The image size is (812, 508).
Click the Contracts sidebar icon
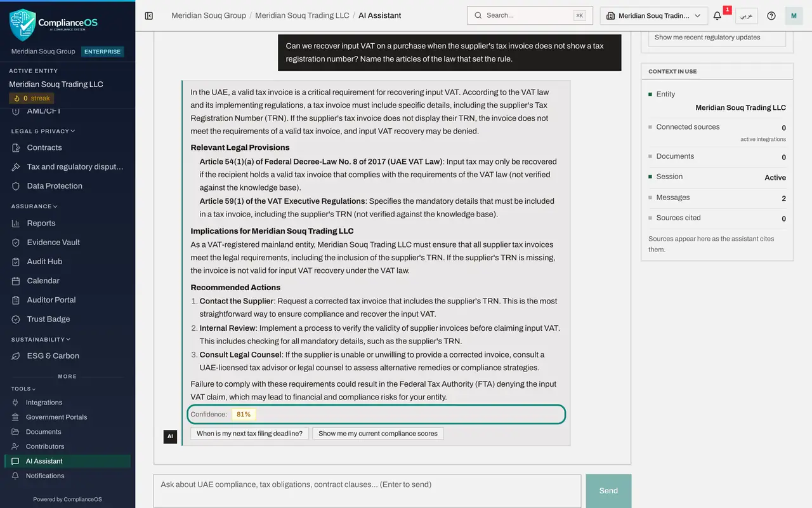coord(16,147)
